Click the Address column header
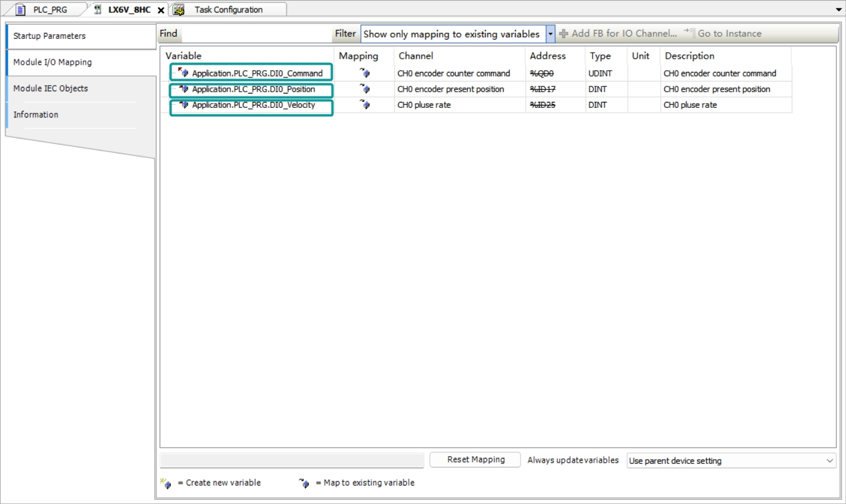 click(555, 56)
